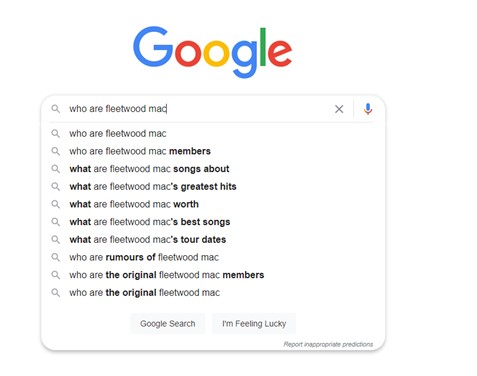Select suggestion 'who are fleetwood mac members'
This screenshot has width=477, height=376.
(213, 151)
